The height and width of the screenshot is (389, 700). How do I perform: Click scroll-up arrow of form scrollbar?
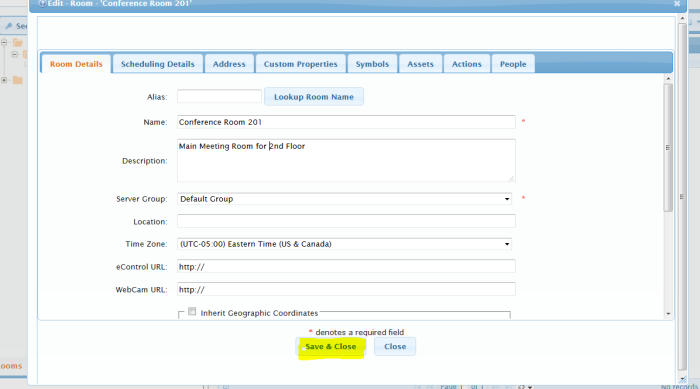668,79
